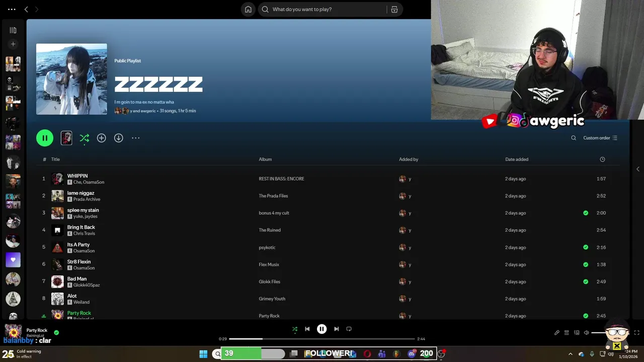Screen dimensions: 644x362
Task: Open the psykotic album link
Action: [x=267, y=247]
